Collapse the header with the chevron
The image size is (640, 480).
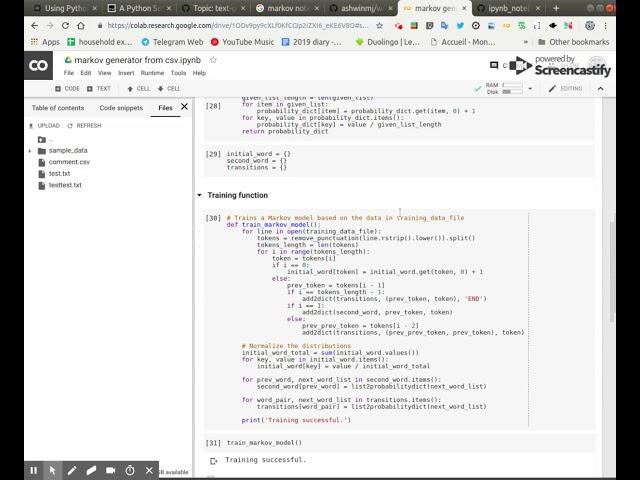(600, 89)
